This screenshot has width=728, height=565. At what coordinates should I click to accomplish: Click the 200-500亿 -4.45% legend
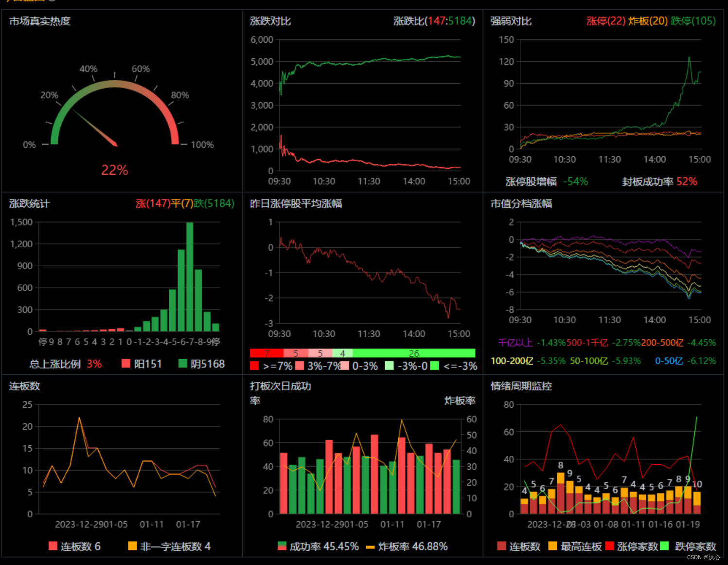click(x=678, y=343)
